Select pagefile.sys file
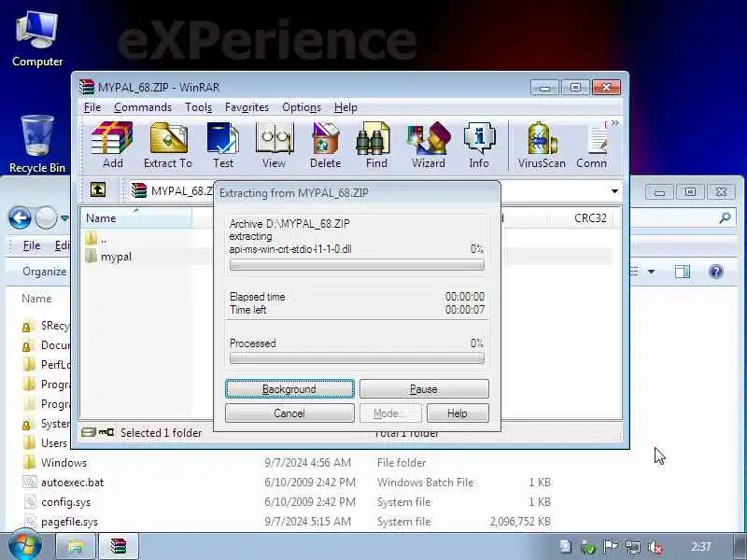Image resolution: width=747 pixels, height=560 pixels. click(x=60, y=522)
